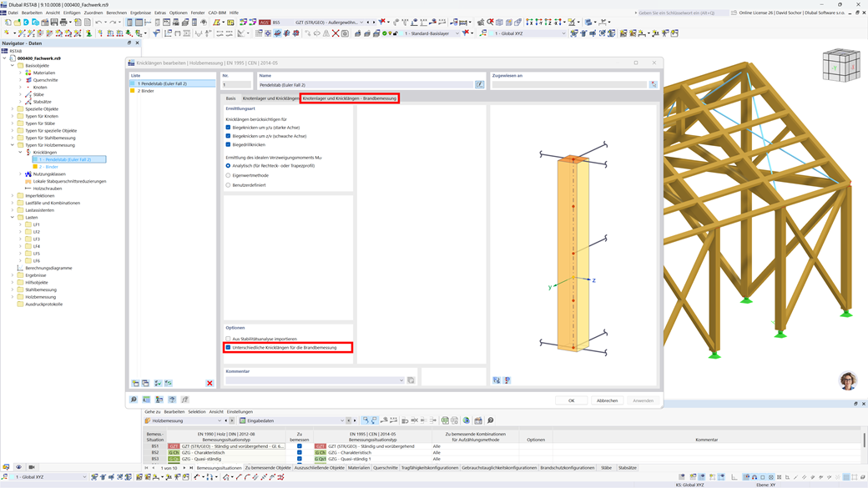
Task: Toggle Biegeknicken um y/u (starke Achse) checkbox
Action: [x=228, y=128]
